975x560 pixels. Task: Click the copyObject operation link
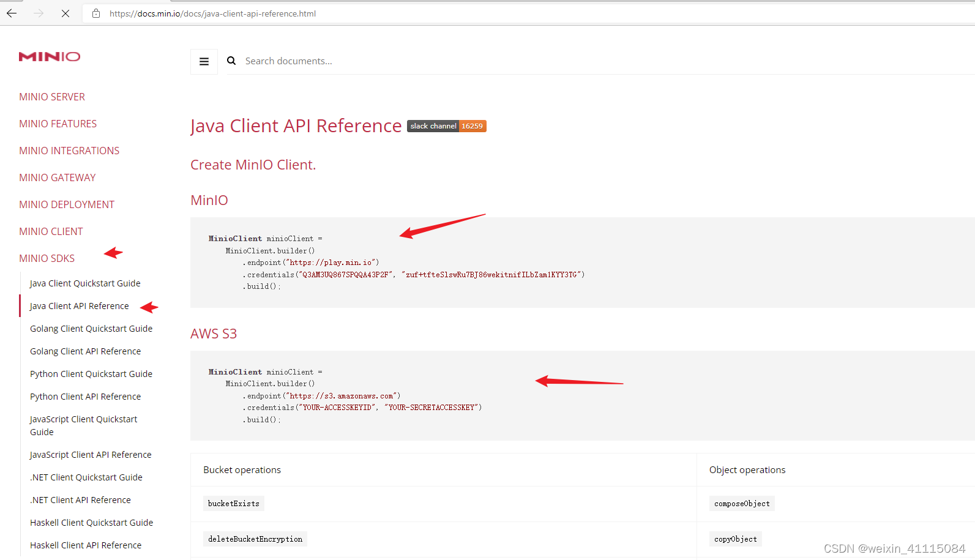(x=736, y=539)
